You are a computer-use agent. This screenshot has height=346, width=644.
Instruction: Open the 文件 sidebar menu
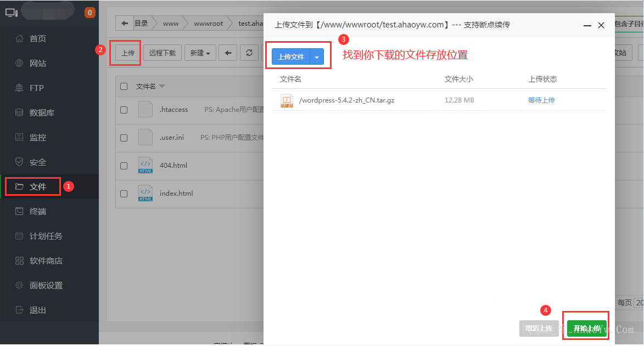point(38,187)
